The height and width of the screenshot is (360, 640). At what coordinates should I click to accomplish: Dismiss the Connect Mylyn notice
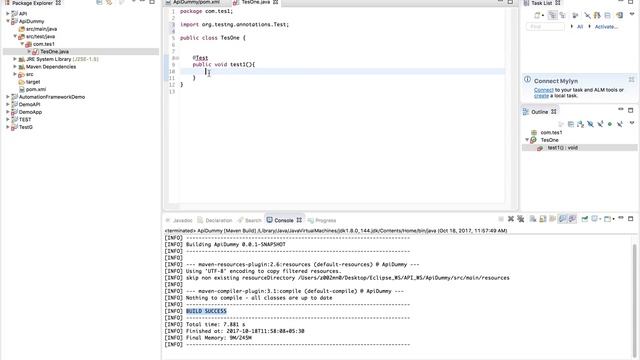point(631,80)
